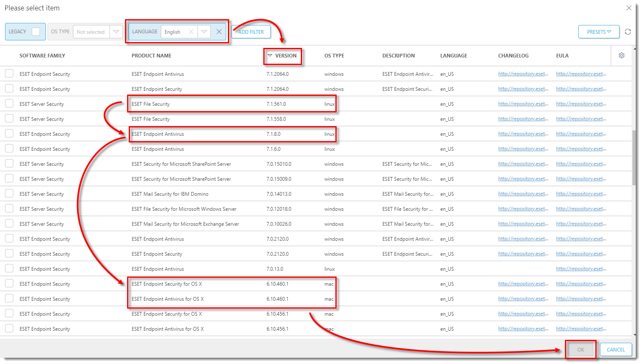Check the Mail Security for IBM Domino row

tap(9, 193)
